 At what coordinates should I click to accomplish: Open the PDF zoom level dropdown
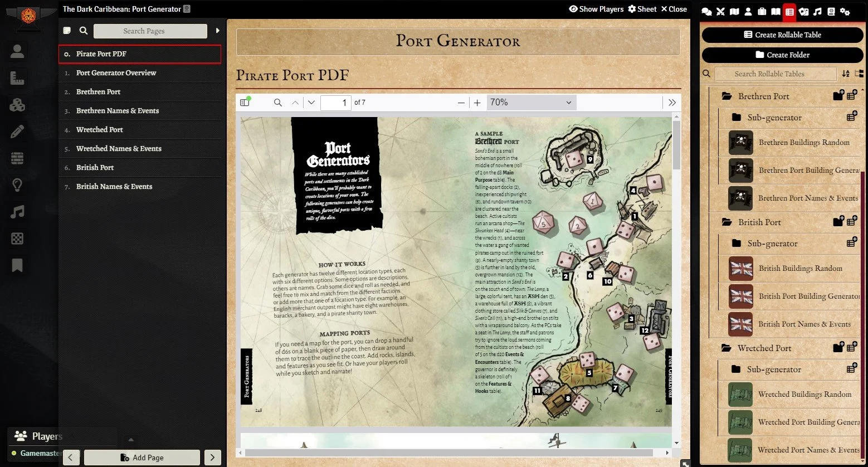(x=531, y=103)
